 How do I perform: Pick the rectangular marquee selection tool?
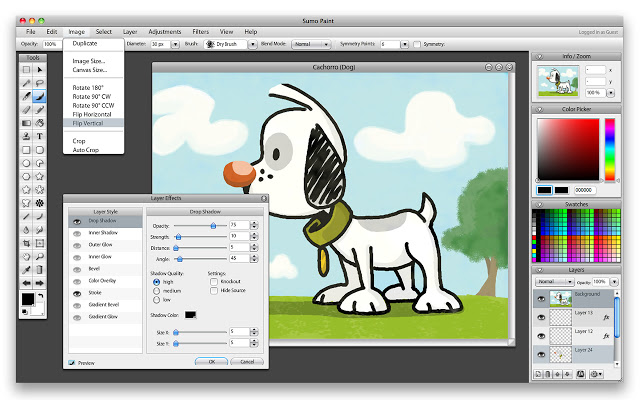coord(26,70)
